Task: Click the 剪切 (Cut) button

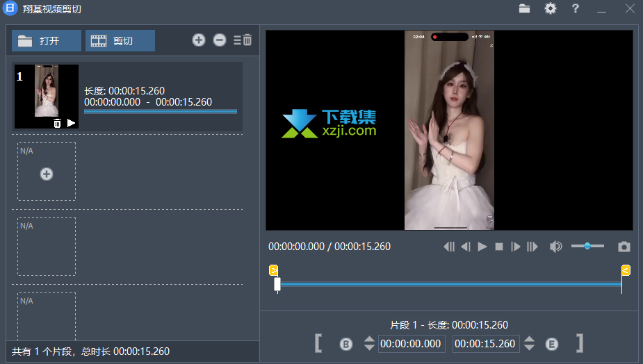Action: tap(120, 41)
